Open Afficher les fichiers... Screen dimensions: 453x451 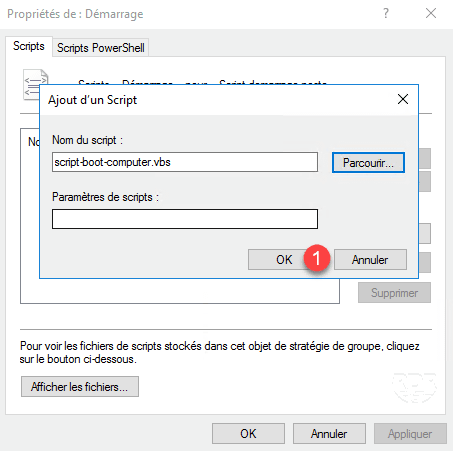(80, 387)
